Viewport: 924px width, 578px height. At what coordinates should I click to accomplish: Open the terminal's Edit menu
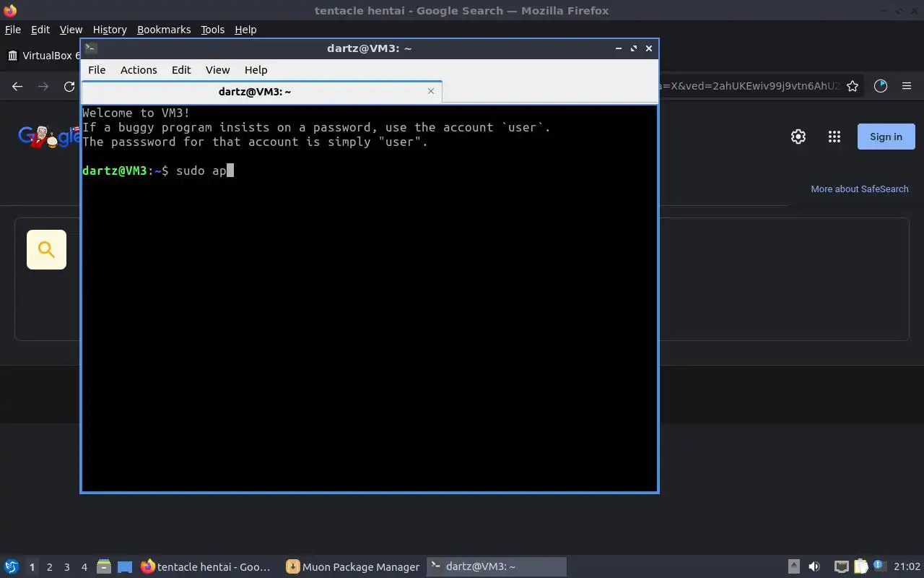pos(181,70)
